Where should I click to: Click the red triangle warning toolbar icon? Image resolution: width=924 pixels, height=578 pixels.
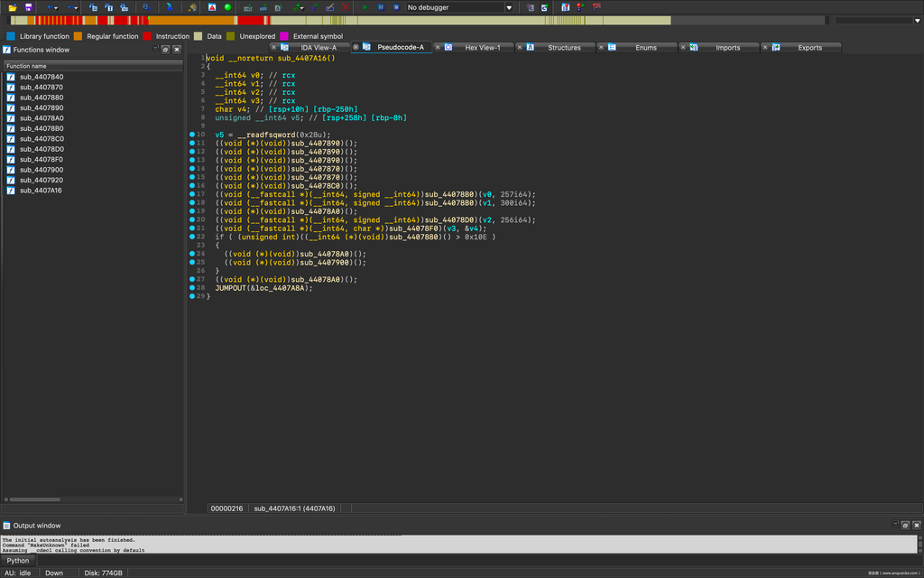coord(212,7)
